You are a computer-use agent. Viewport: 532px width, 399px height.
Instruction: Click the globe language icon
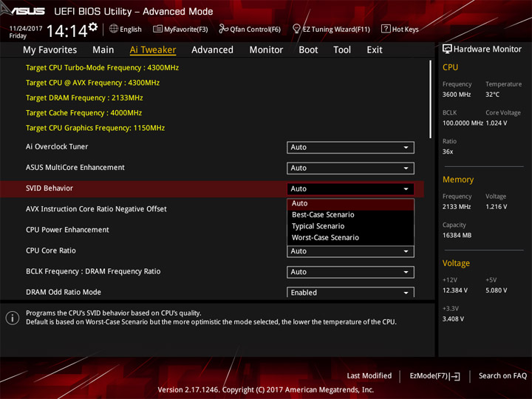(114, 29)
